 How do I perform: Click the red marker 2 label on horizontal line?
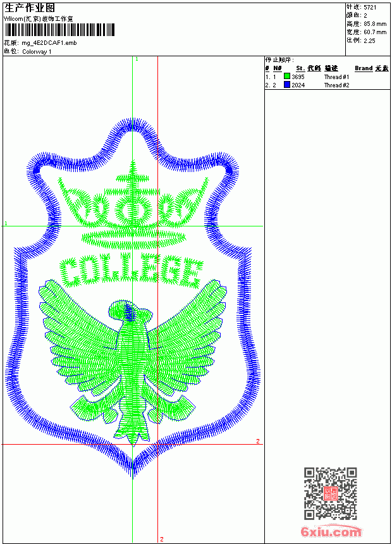[x=258, y=441]
